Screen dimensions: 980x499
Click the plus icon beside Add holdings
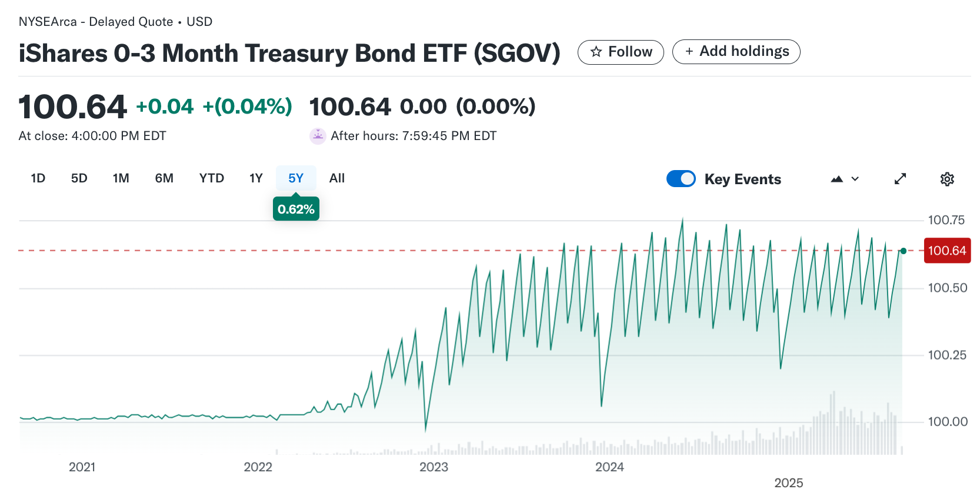[690, 52]
